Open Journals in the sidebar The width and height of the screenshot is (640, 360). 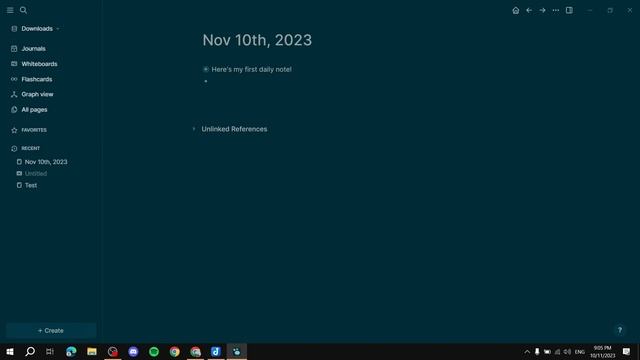point(33,49)
